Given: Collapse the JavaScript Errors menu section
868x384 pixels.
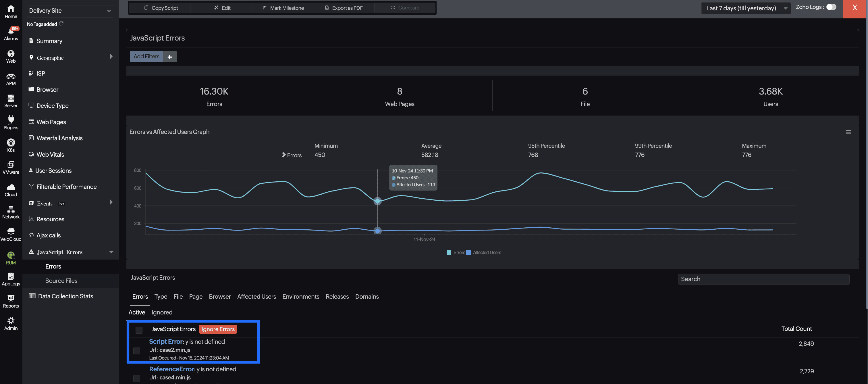Looking at the screenshot, I should click(x=111, y=252).
